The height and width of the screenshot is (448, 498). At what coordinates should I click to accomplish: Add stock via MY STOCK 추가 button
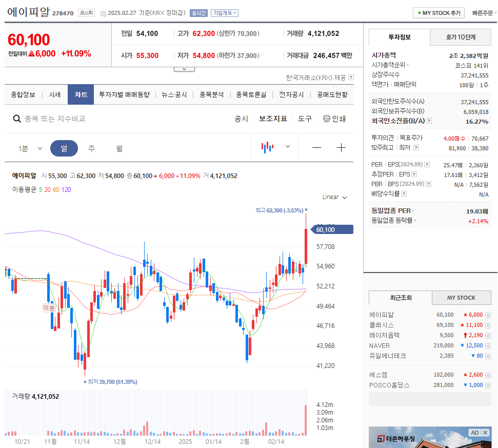[x=439, y=13]
